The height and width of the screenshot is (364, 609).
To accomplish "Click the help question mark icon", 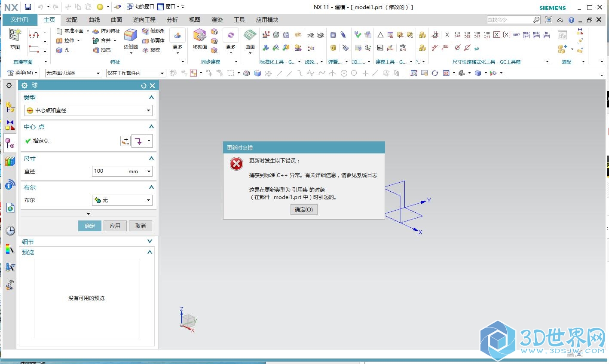I will [x=571, y=20].
